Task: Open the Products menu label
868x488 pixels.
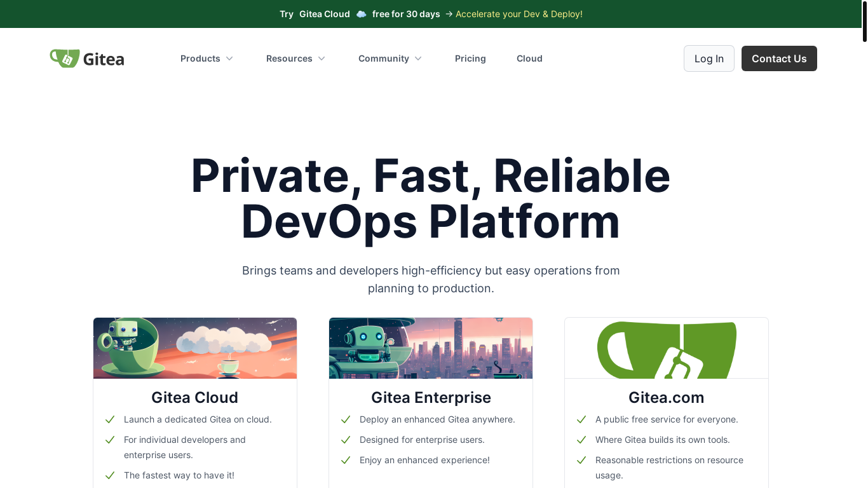Action: [200, 58]
